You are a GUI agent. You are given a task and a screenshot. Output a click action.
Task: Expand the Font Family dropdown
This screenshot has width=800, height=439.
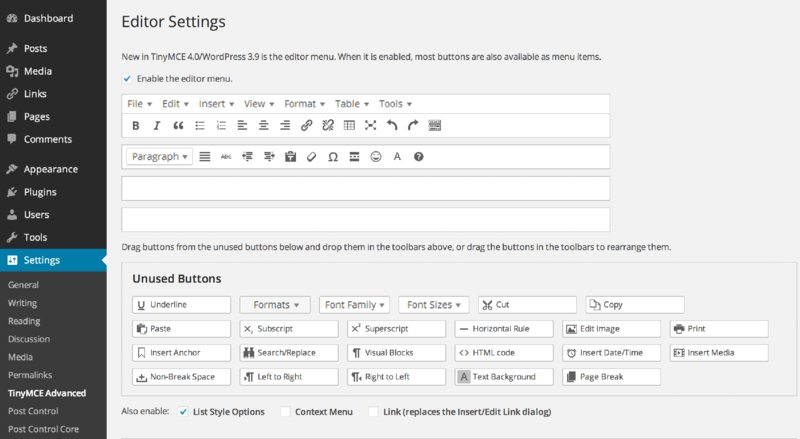(355, 305)
